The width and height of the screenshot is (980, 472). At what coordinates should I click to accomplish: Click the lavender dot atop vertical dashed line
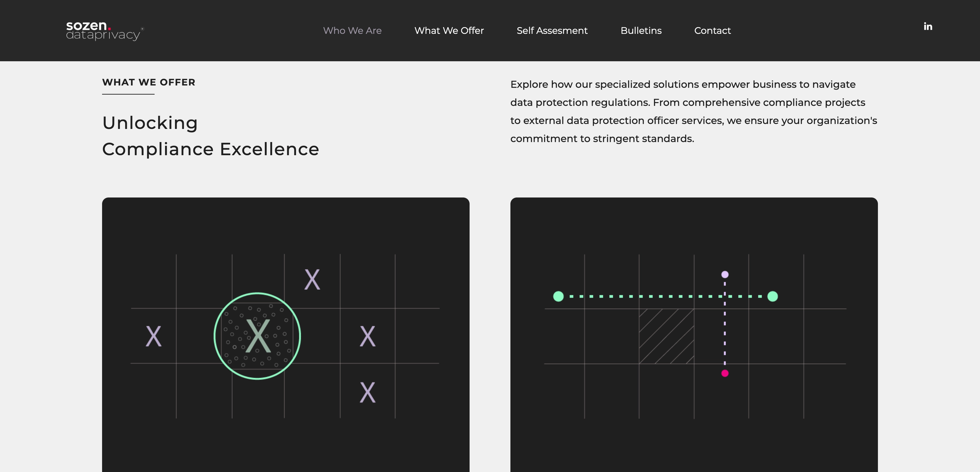pyautogui.click(x=725, y=275)
